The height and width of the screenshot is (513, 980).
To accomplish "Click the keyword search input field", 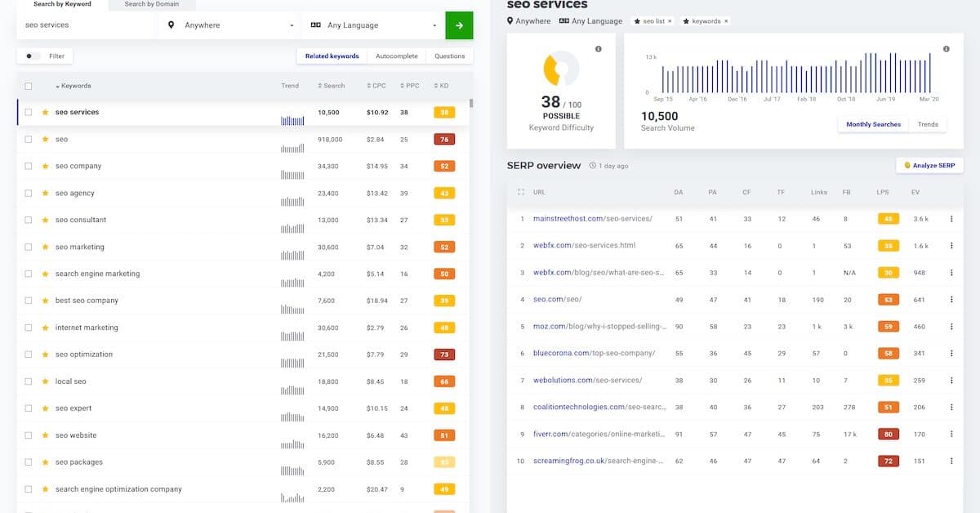I will 87,25.
